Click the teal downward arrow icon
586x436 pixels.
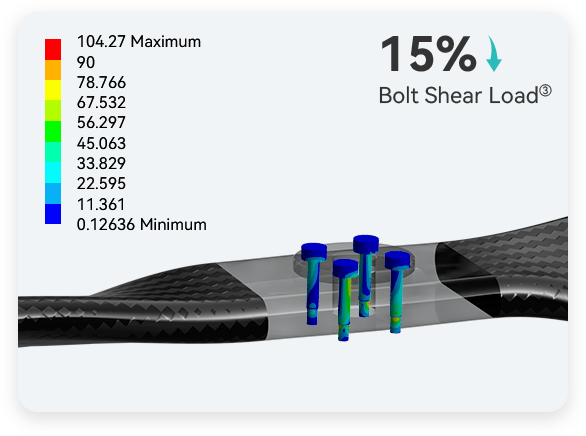point(494,53)
